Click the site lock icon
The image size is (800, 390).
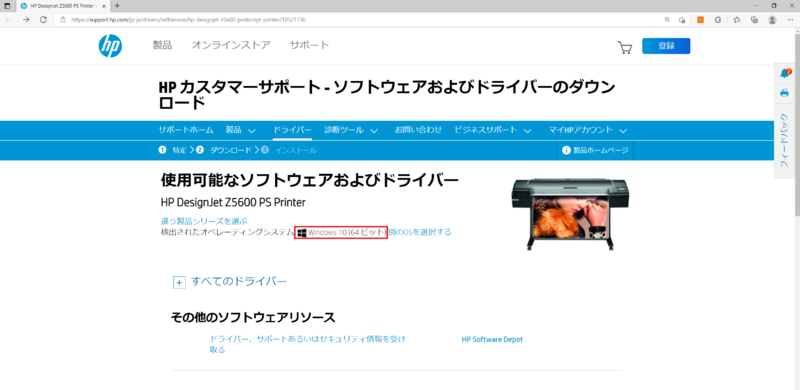(63, 20)
